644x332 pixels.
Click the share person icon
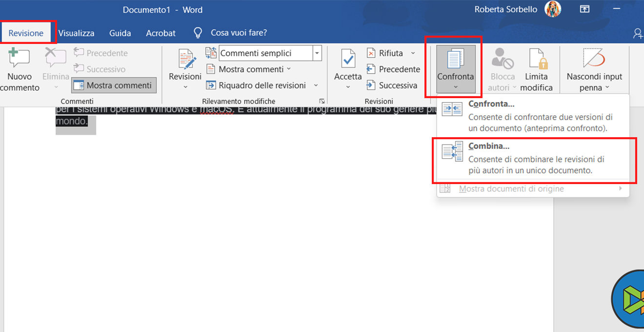[x=638, y=33]
